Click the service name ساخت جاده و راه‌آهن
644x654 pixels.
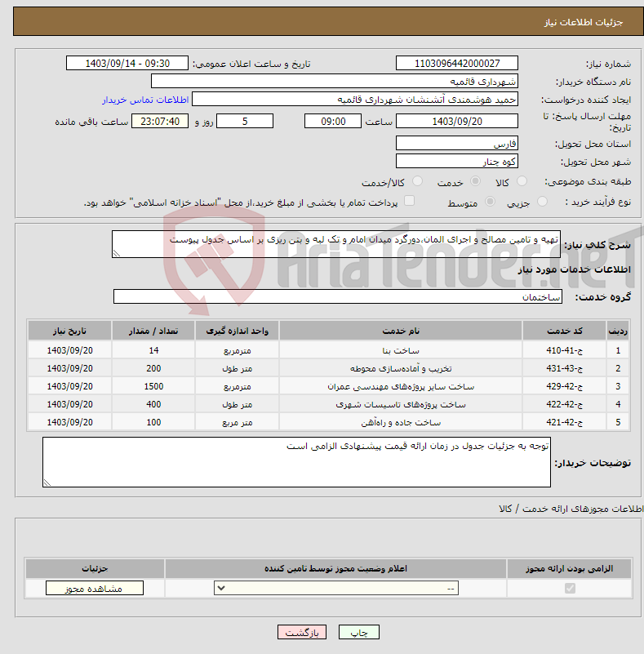(x=401, y=422)
